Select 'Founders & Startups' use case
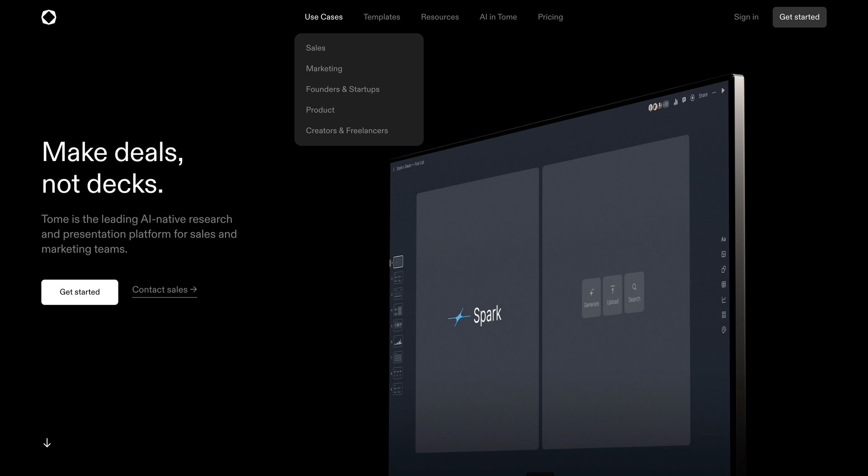This screenshot has width=868, height=476. [x=343, y=89]
